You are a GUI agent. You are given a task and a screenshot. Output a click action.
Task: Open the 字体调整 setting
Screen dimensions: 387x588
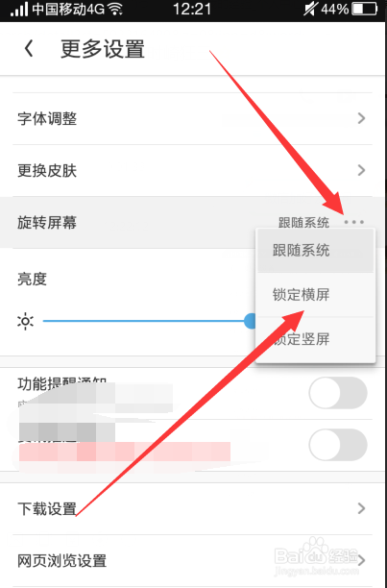(193, 118)
